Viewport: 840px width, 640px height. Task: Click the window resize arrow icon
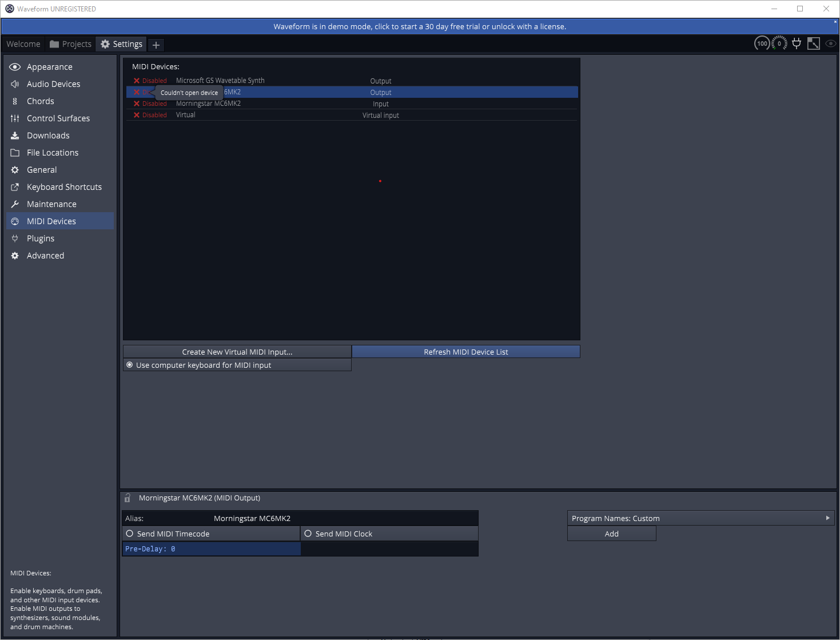814,43
